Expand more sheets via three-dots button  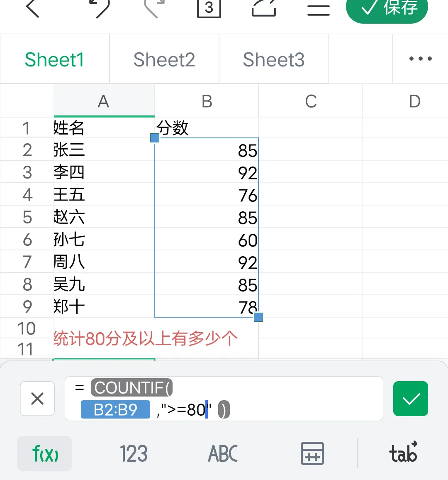(x=420, y=59)
